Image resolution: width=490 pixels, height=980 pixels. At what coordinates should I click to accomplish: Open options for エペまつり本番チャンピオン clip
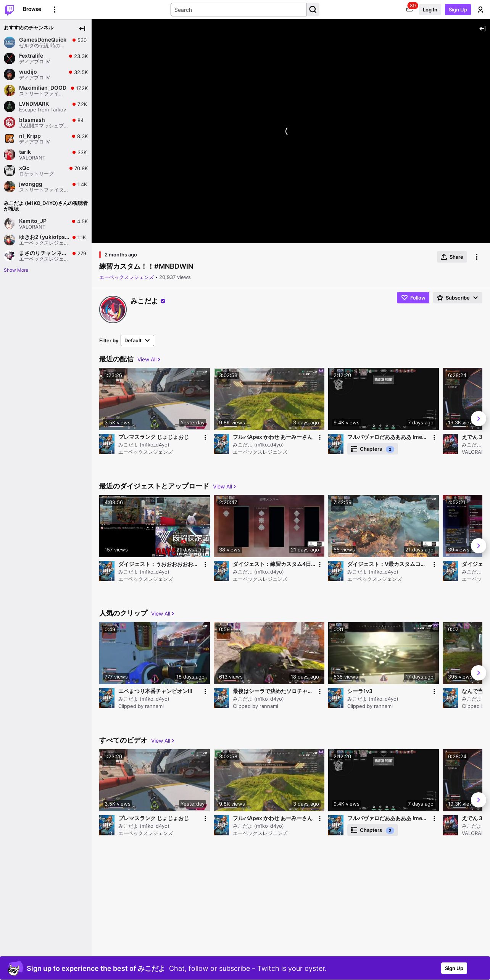tap(205, 691)
